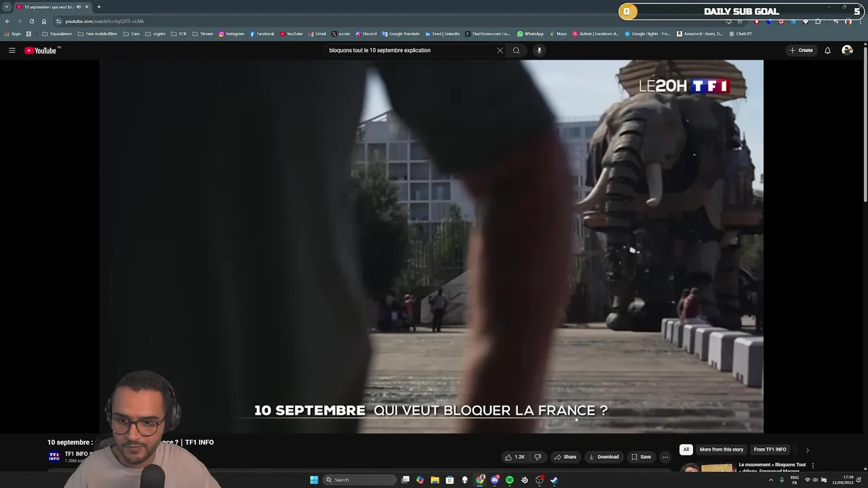The image size is (868, 488).
Task: Open the Google Flights bookmark
Action: tap(648, 34)
